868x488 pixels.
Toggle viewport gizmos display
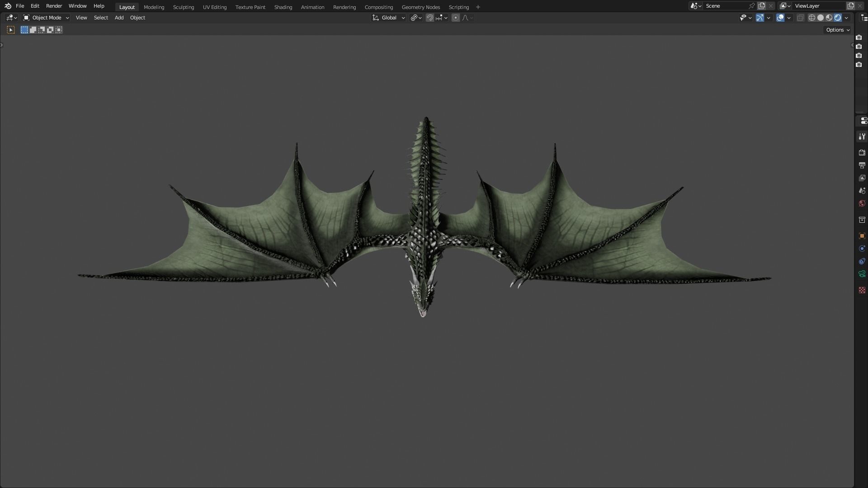760,18
